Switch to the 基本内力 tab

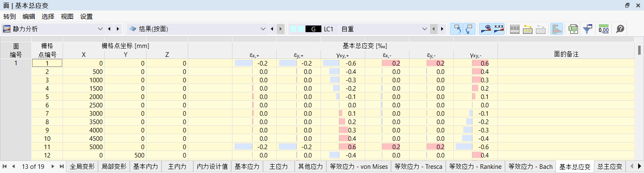coord(146,166)
